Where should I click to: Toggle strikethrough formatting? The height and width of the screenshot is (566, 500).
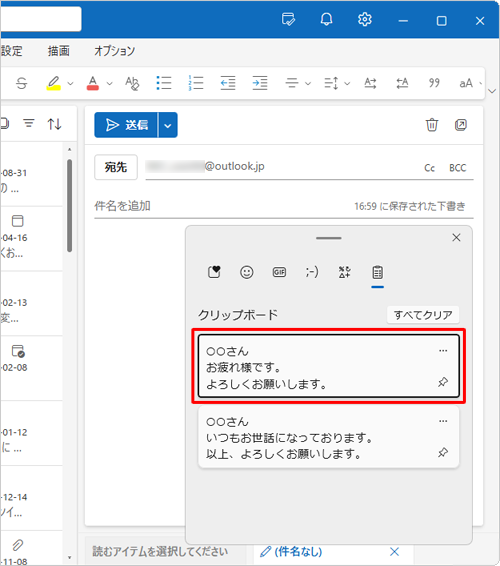[x=22, y=83]
